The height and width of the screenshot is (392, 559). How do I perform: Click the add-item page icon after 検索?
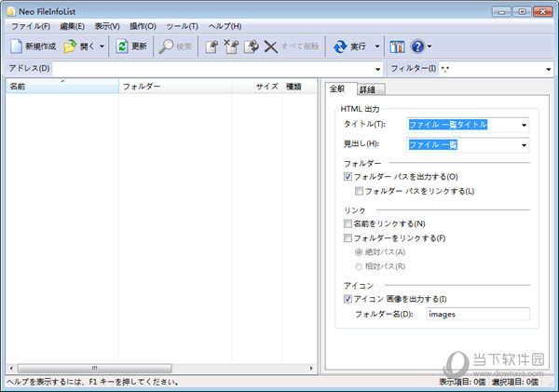[x=211, y=47]
